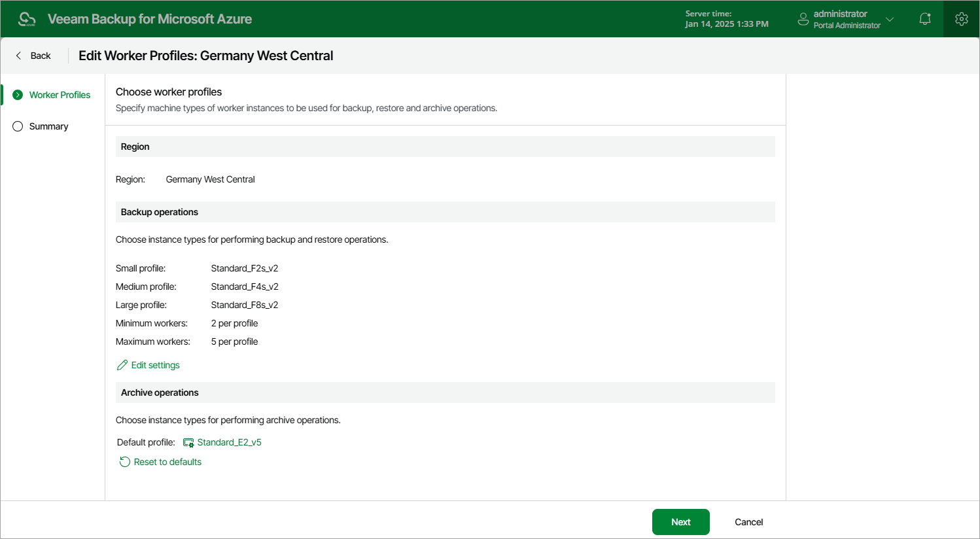Screen dimensions: 980x539
Task: Click the Standard_F4s_v2 medium profile value
Action: (245, 287)
